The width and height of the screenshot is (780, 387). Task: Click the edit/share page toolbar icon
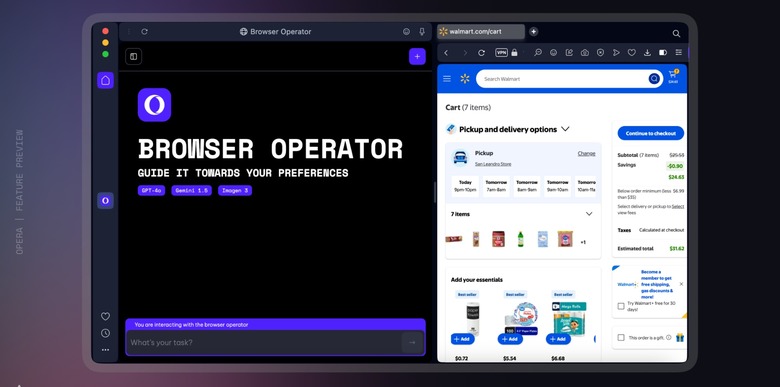pyautogui.click(x=569, y=52)
